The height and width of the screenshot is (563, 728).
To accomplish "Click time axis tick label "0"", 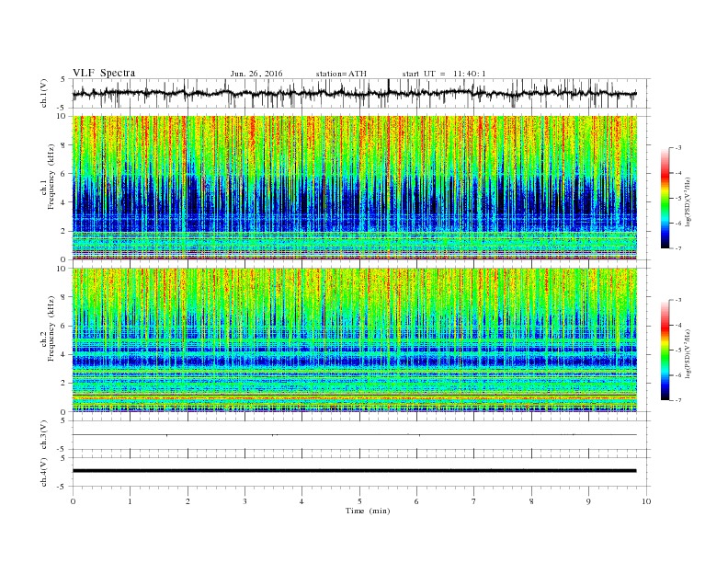I will (73, 501).
